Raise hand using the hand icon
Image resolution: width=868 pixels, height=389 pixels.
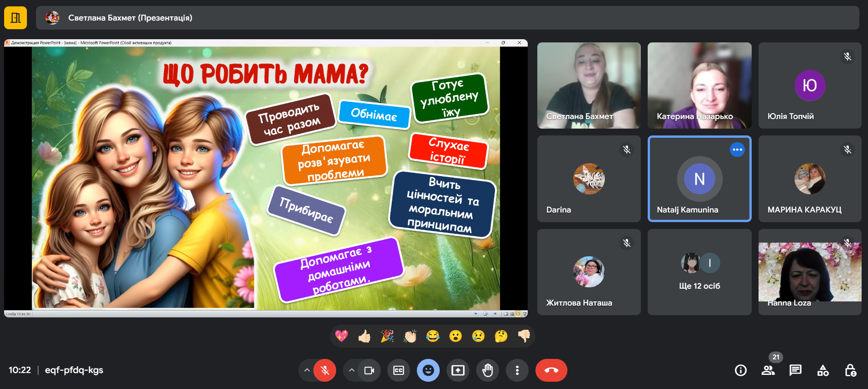488,370
